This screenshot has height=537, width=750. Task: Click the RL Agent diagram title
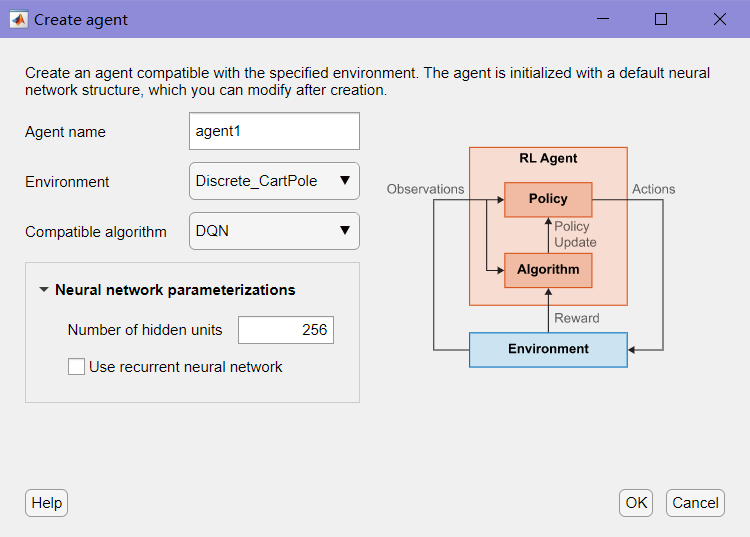(x=548, y=159)
